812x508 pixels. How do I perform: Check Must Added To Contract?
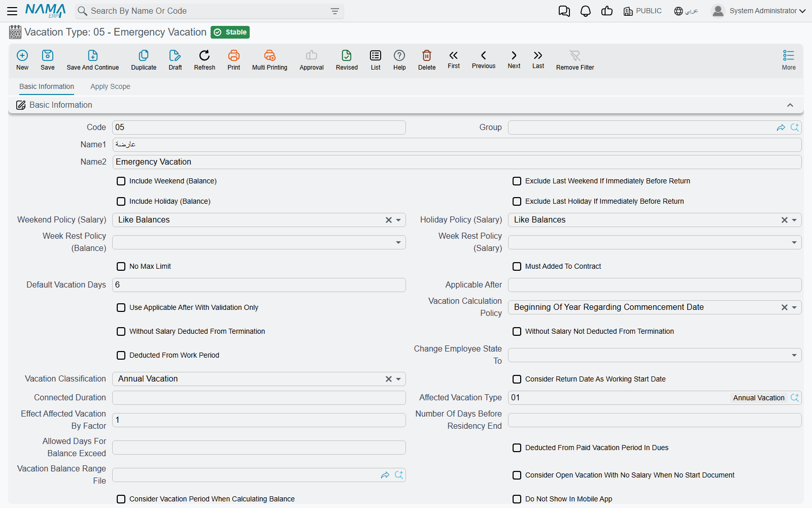[x=517, y=266]
